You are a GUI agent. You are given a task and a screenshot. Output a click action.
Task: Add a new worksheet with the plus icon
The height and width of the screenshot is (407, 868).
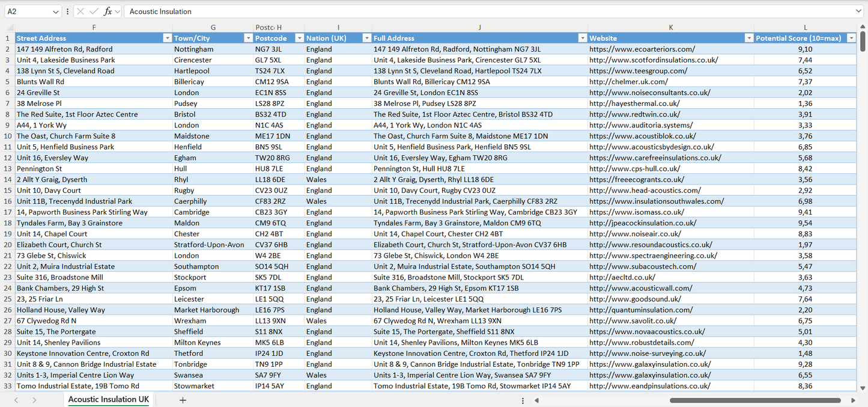click(x=183, y=399)
